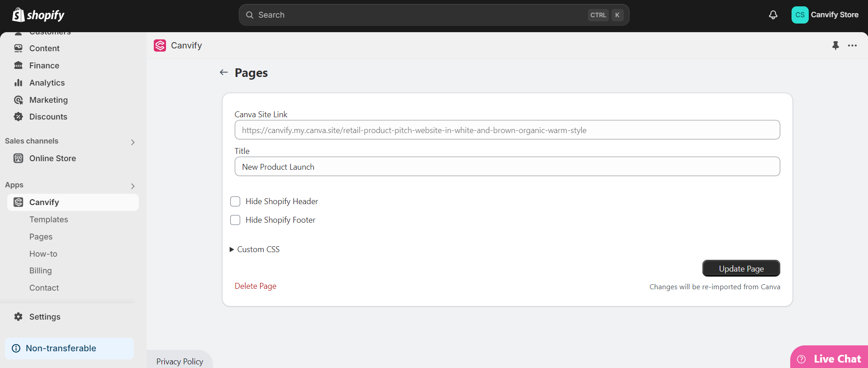Screen dimensions: 868x368
Task: Click the 'Title' field label
Action: pyautogui.click(x=242, y=151)
